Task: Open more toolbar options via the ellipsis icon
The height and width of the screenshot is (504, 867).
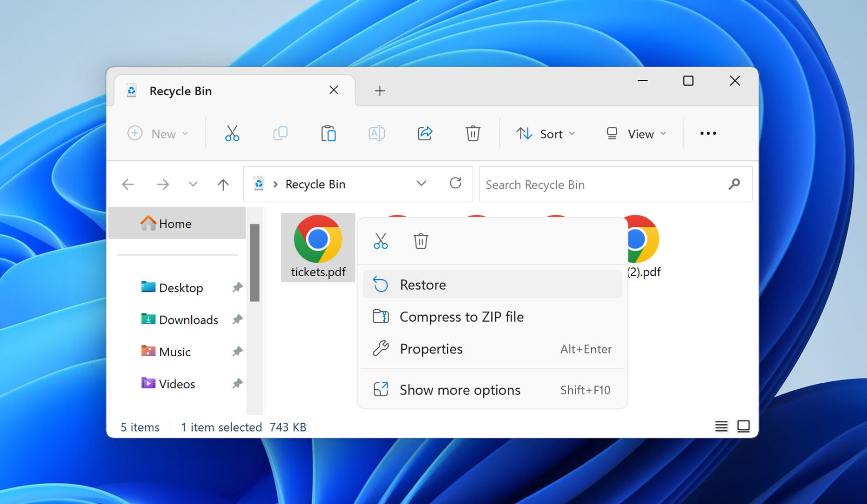Action: pos(708,133)
